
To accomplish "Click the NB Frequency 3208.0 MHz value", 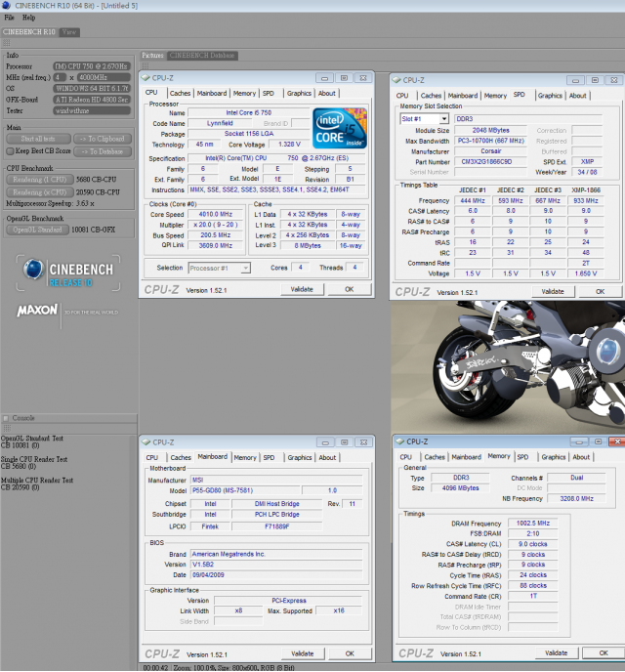I will [x=576, y=499].
